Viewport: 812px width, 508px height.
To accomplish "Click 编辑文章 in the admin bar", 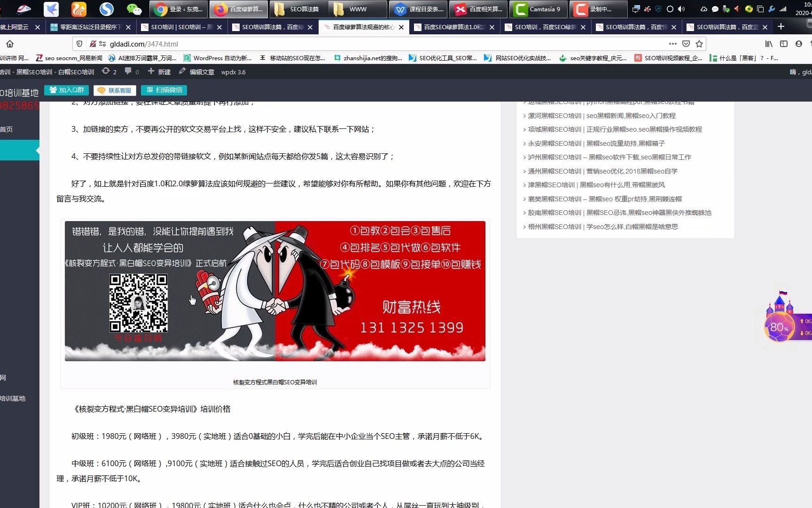I will coord(196,71).
